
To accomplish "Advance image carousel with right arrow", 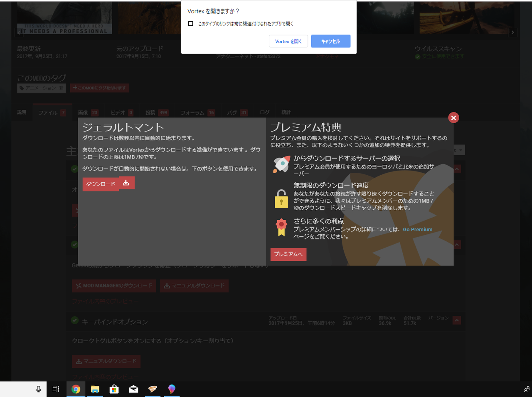I will 512,32.
